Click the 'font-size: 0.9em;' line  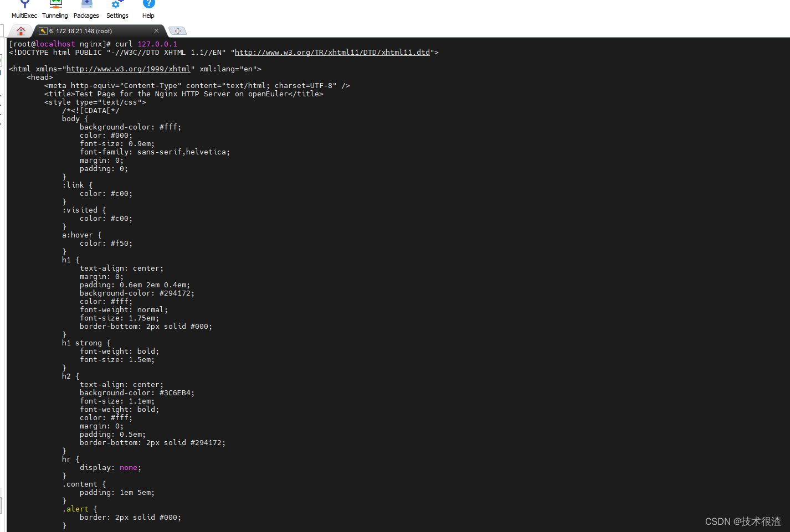coord(117,144)
